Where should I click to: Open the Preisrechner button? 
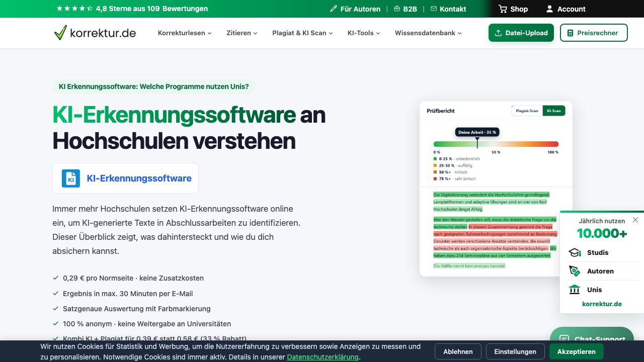coord(594,33)
